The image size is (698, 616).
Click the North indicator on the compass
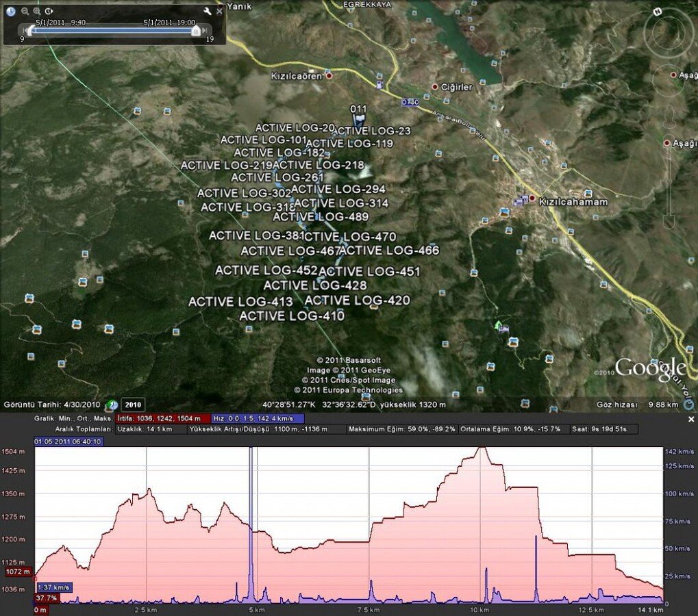658,12
